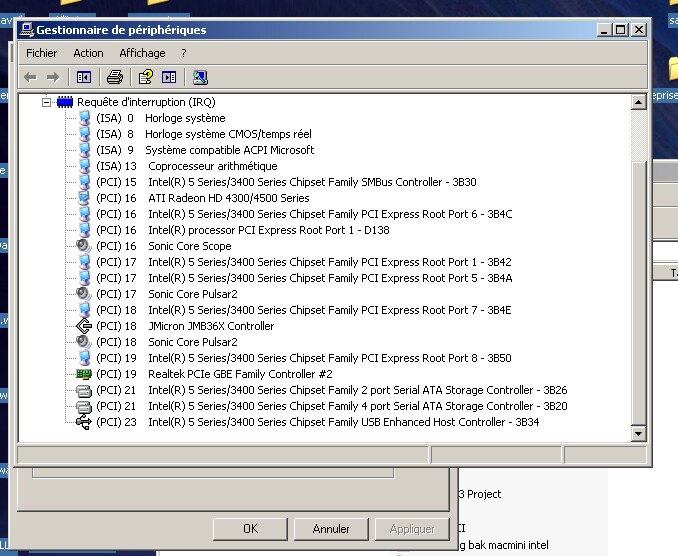Click icon beside ATI Radeon HD row
This screenshot has width=678, height=556.
[84, 198]
